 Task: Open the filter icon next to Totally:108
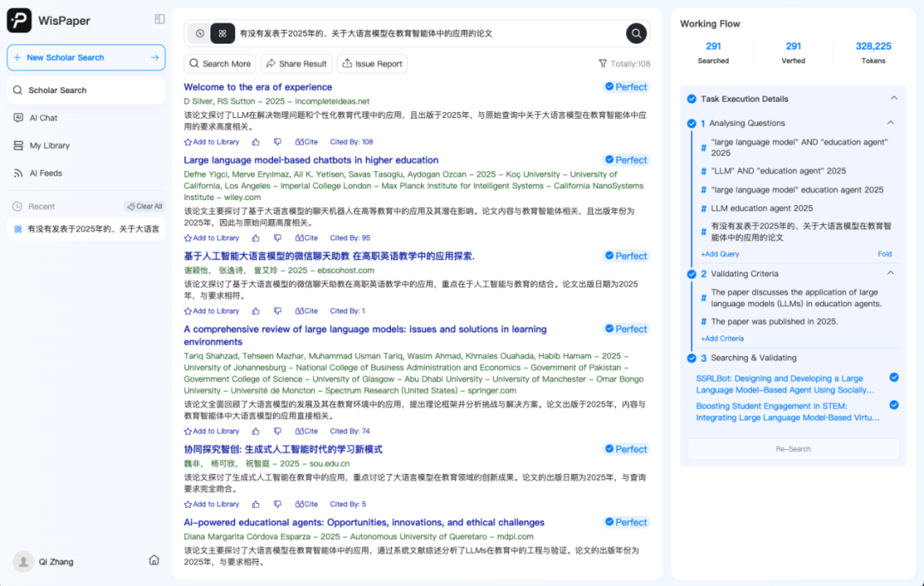602,64
